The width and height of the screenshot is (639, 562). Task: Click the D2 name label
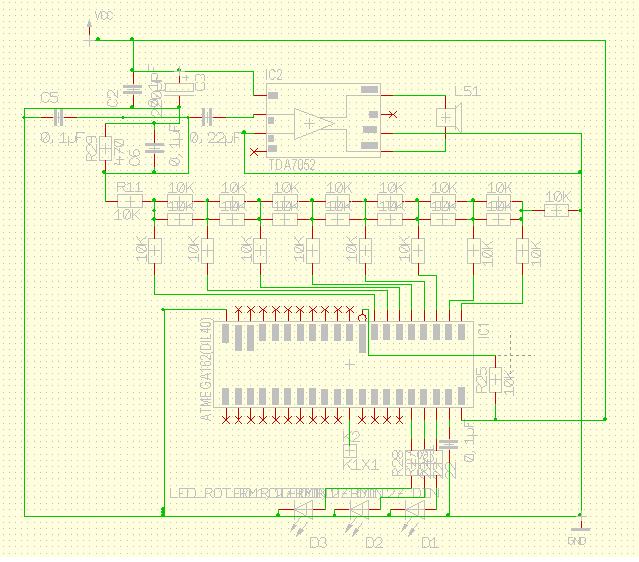[x=375, y=543]
